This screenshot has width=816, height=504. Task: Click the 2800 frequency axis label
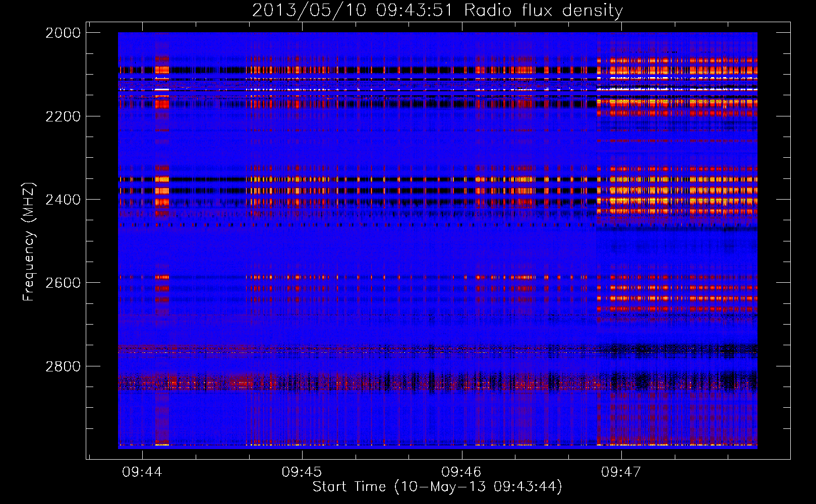(x=63, y=366)
